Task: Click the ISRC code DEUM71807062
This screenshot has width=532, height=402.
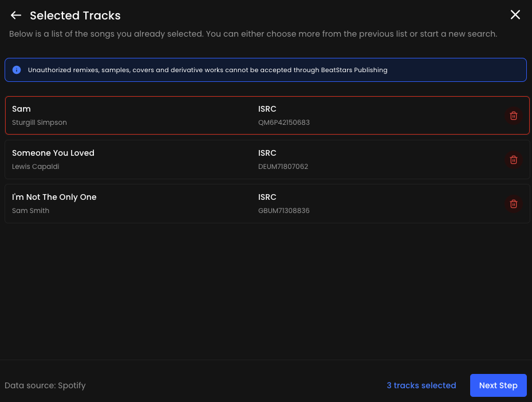Action: coord(283,167)
